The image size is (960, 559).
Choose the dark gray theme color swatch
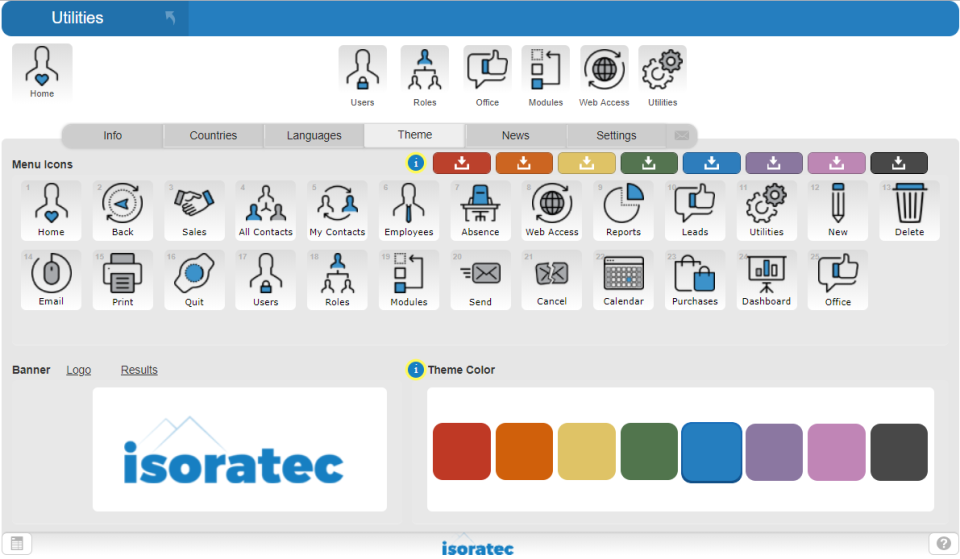click(899, 451)
